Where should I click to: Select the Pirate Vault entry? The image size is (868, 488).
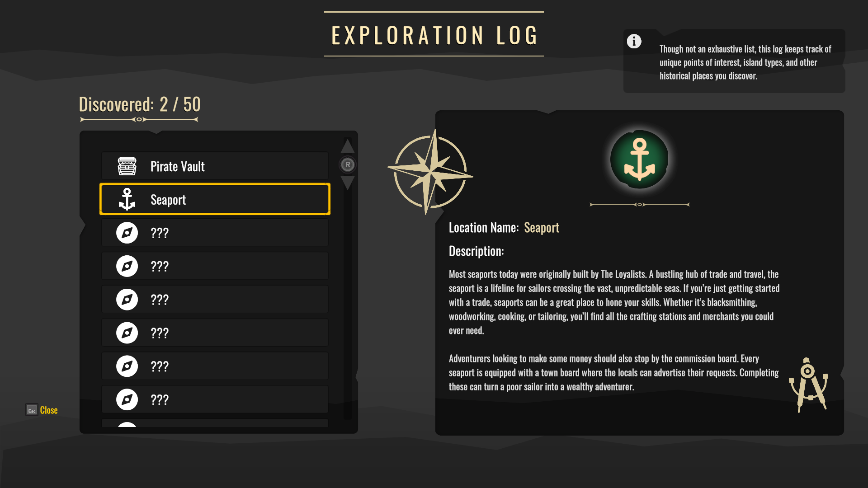click(215, 166)
